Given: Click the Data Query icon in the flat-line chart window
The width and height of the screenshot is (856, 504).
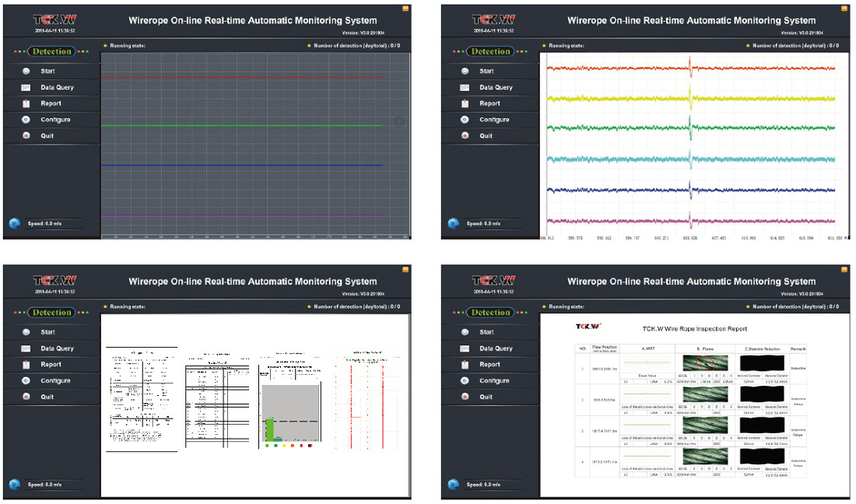Looking at the screenshot, I should click(26, 88).
